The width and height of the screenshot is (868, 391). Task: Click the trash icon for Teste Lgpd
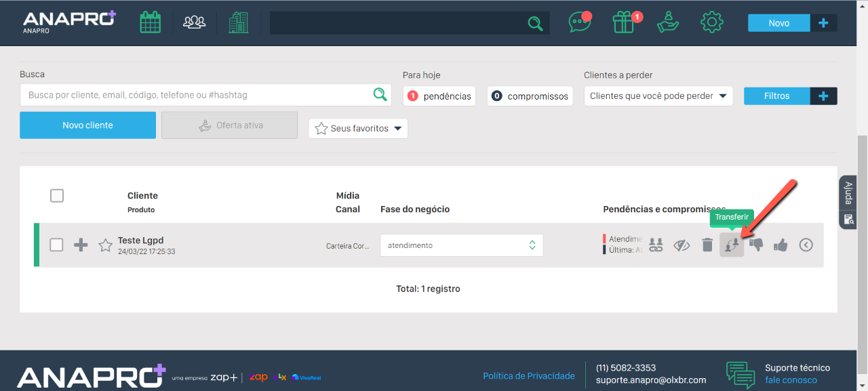point(707,245)
